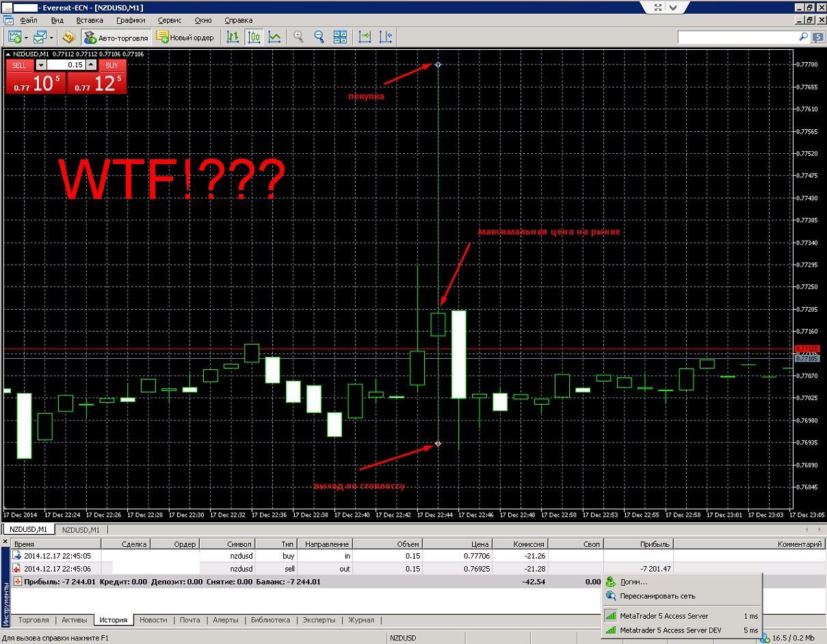This screenshot has width=827, height=644.
Task: Switch to the История tab
Action: click(x=114, y=620)
